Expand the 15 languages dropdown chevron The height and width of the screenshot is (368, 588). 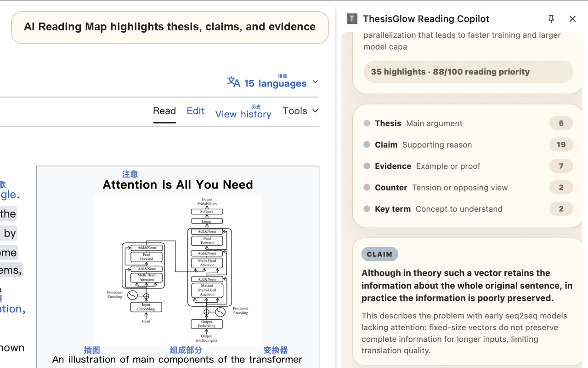click(x=315, y=82)
